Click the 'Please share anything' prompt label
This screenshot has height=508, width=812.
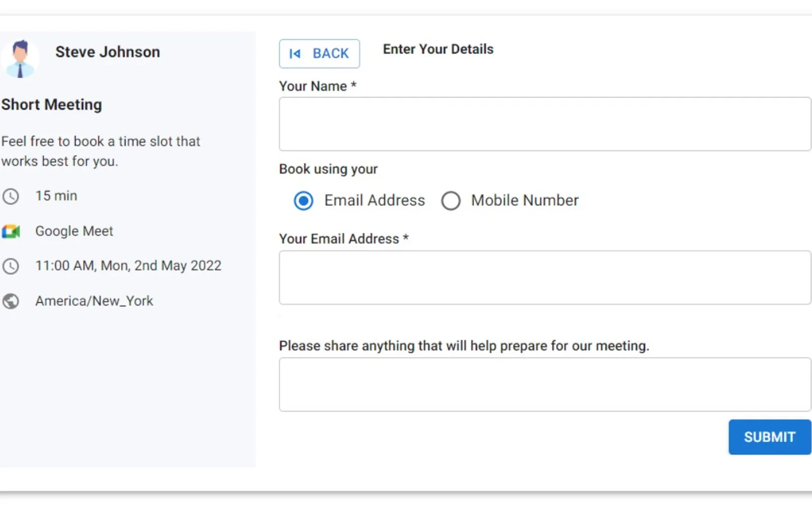(464, 346)
